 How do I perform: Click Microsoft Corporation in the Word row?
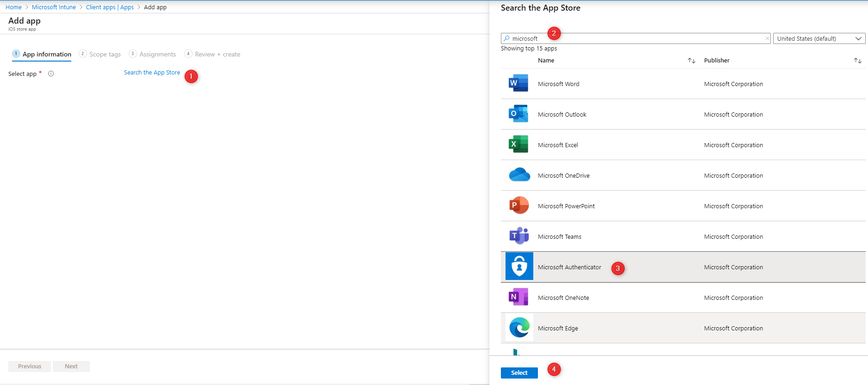733,84
